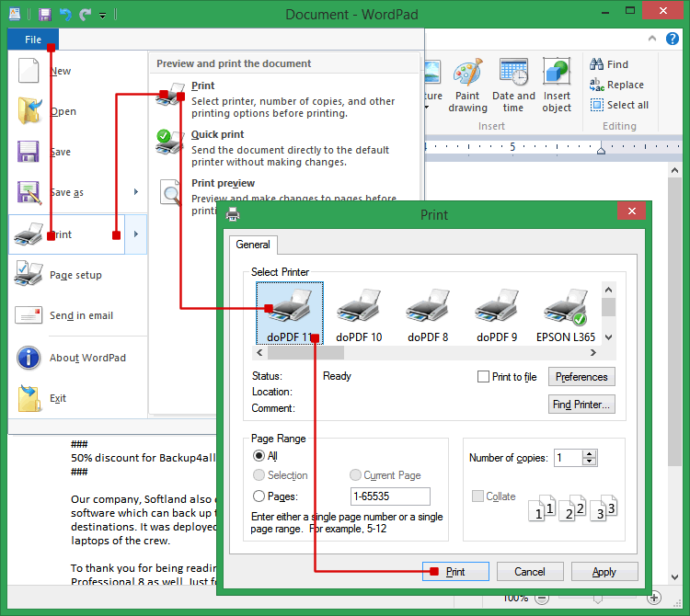690x616 pixels.
Task: Click the Undo arrow in quick access toolbar
Action: point(65,15)
